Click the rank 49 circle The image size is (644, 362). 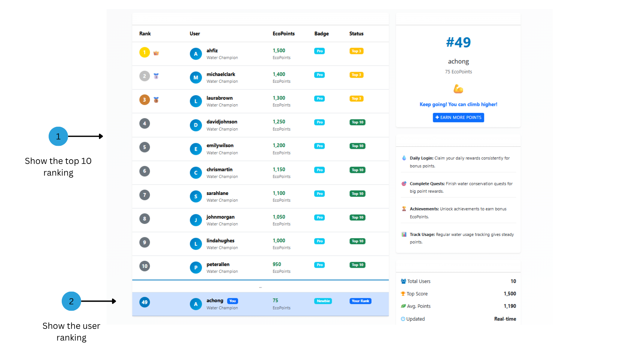coord(145,302)
